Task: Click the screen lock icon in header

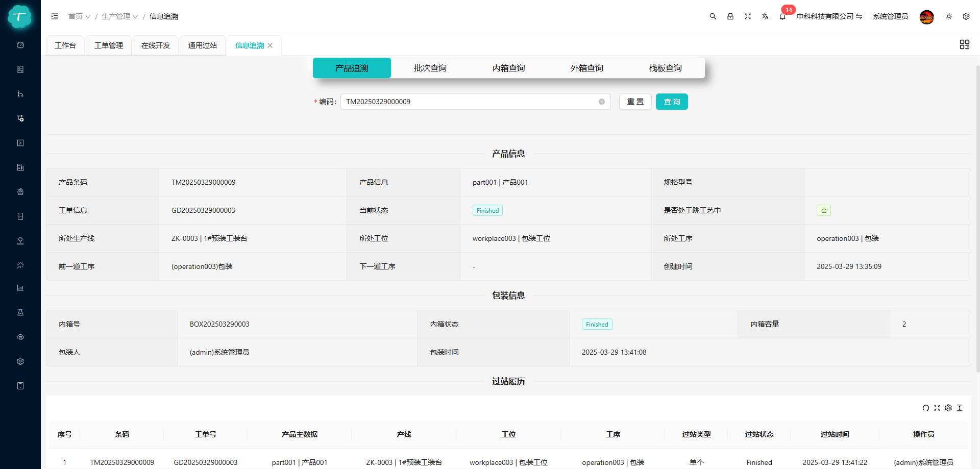Action: pyautogui.click(x=730, y=16)
